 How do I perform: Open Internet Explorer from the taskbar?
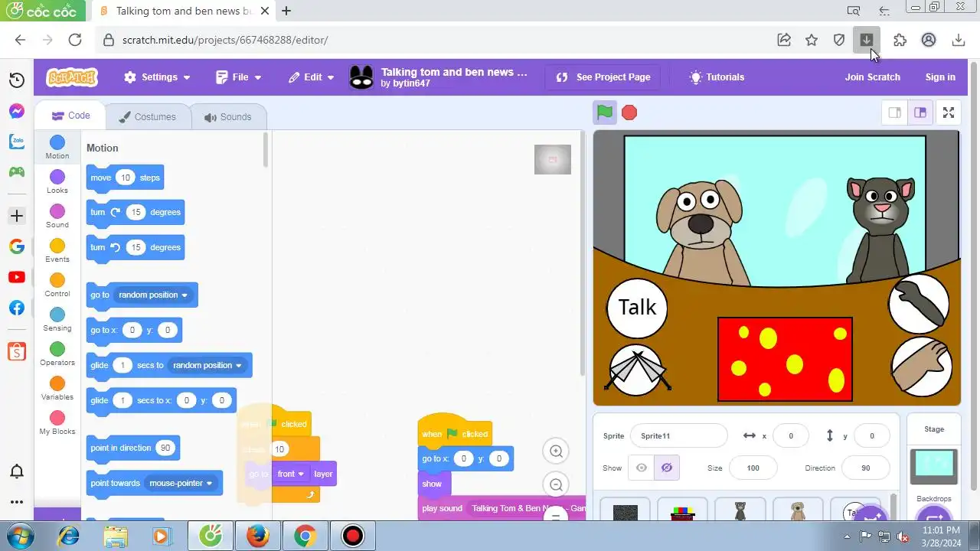(67, 536)
